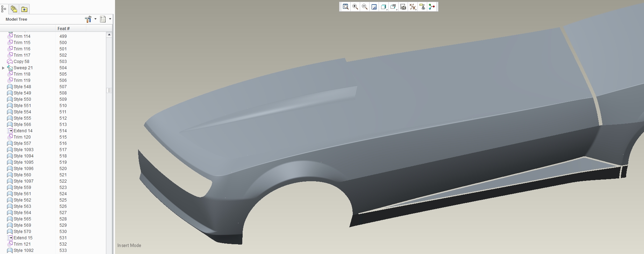Open the dropdown arrow beside the Show icon

coord(110,19)
